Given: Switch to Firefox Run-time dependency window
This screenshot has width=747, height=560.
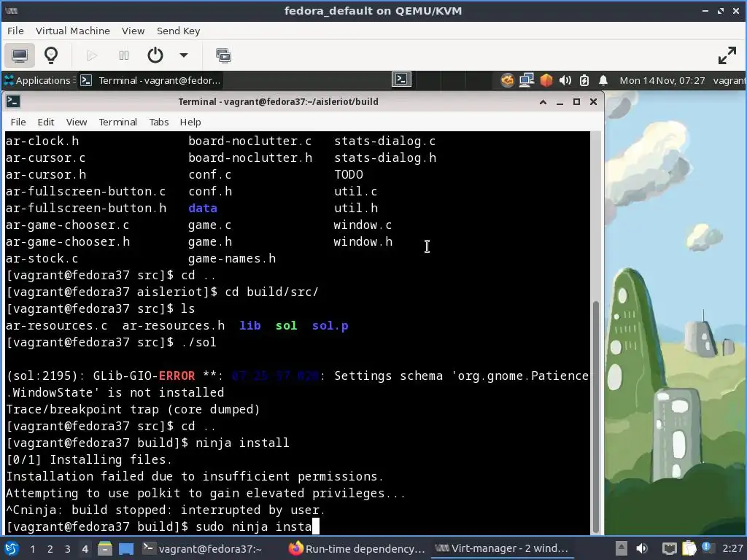Looking at the screenshot, I should click(356, 549).
